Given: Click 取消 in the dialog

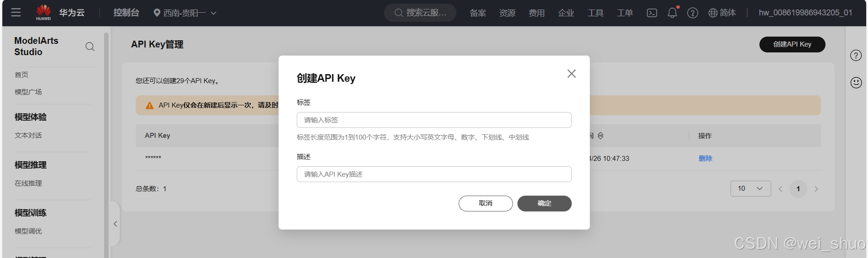Looking at the screenshot, I should tap(486, 203).
